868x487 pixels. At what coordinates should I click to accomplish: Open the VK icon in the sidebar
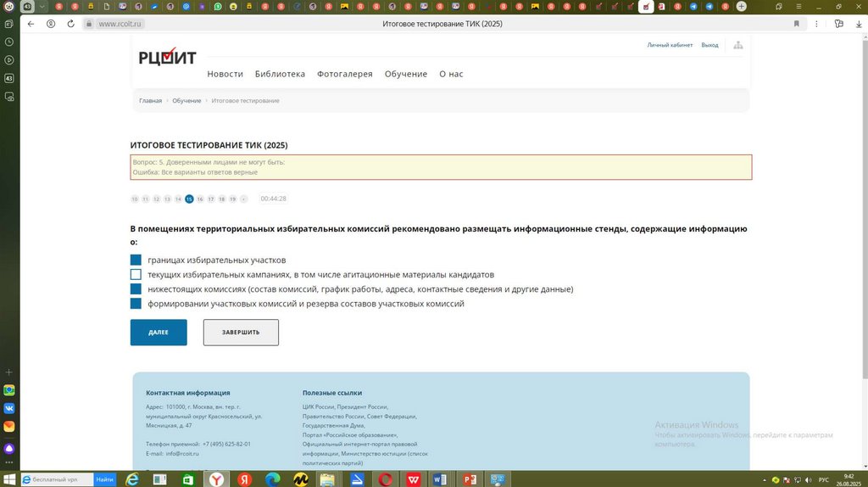8,408
